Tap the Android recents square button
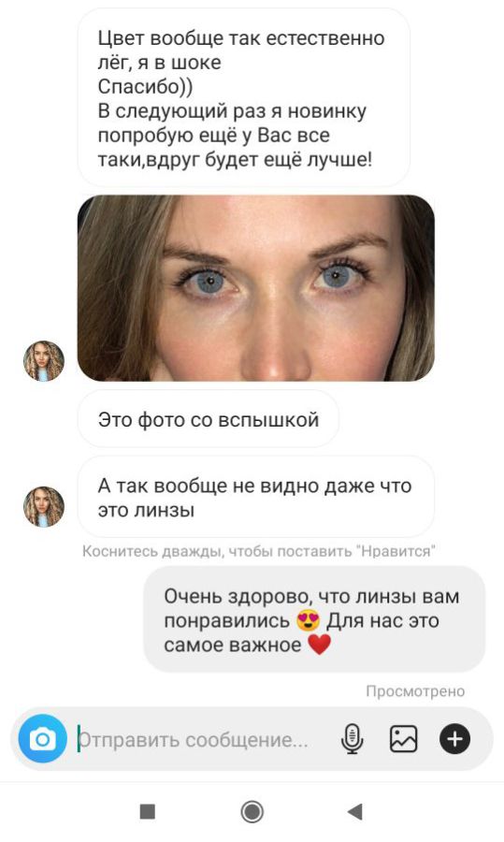Screen dimensions: 504x842 click(x=148, y=811)
